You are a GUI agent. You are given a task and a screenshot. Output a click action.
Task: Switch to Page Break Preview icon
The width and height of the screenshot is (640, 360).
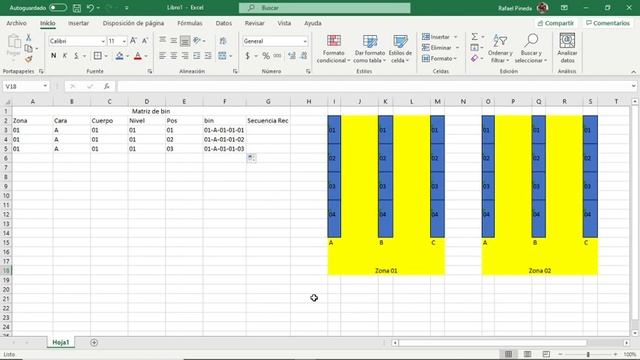tap(546, 354)
